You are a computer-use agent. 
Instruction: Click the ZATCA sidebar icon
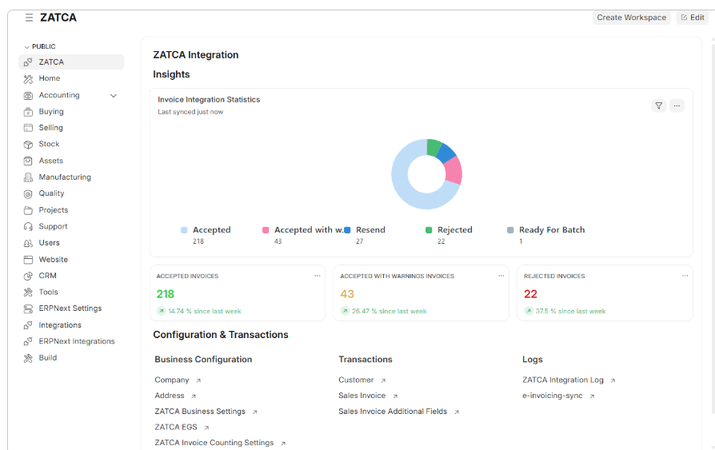[x=28, y=62]
